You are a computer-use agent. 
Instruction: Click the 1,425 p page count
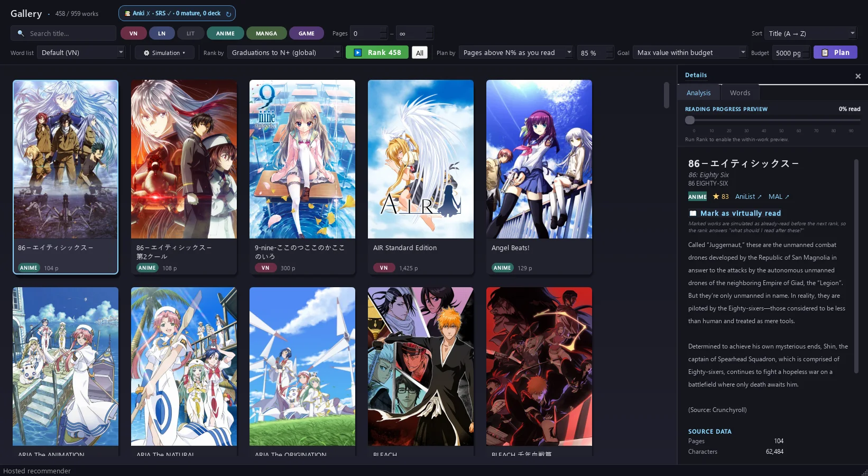[x=409, y=268]
